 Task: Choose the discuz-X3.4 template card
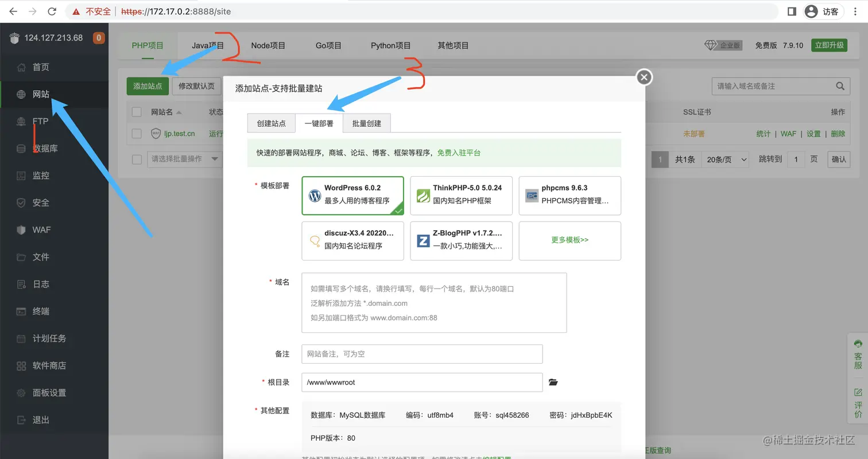click(x=353, y=241)
